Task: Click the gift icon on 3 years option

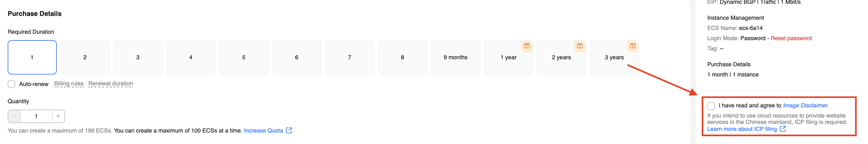Action: (632, 46)
